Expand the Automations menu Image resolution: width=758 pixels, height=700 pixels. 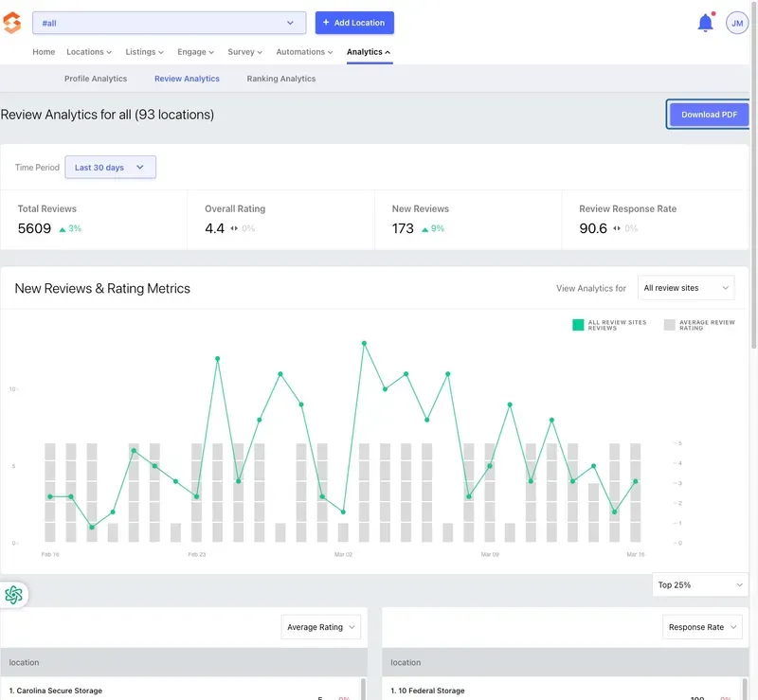click(304, 52)
